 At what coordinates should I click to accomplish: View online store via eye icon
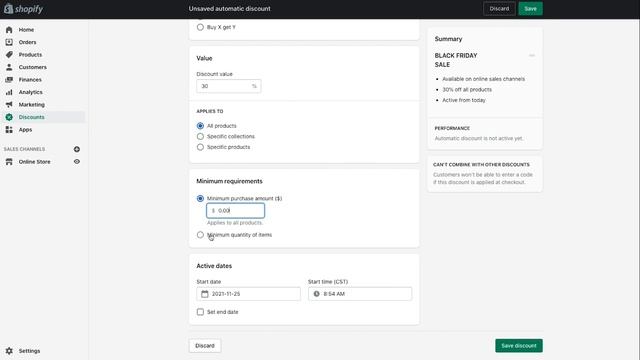pos(77,162)
